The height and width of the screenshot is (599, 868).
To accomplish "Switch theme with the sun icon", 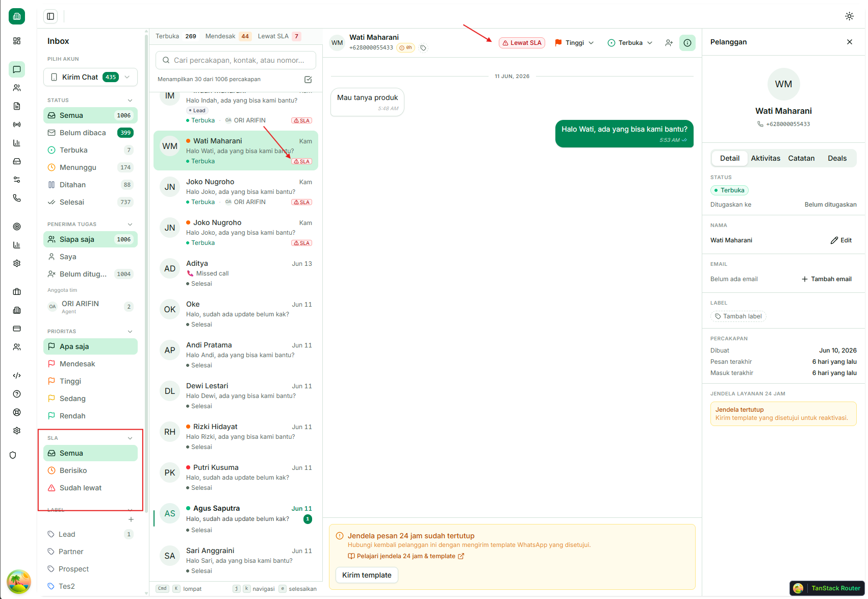I will 849,16.
